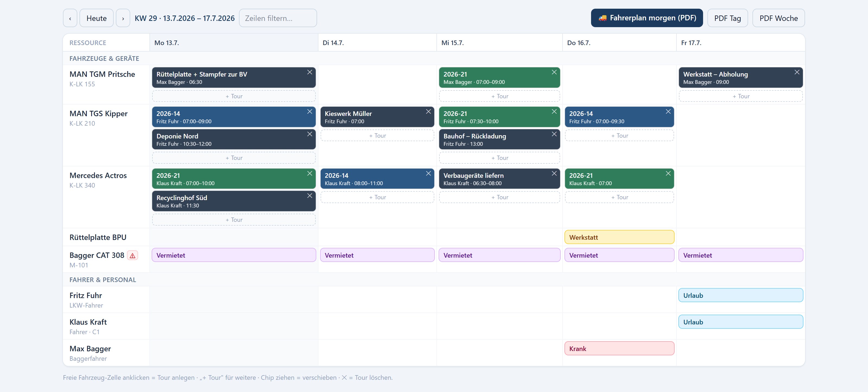This screenshot has width=868, height=392.
Task: Click Friday's Vermietet block for Bagger CAT 308
Action: point(741,255)
